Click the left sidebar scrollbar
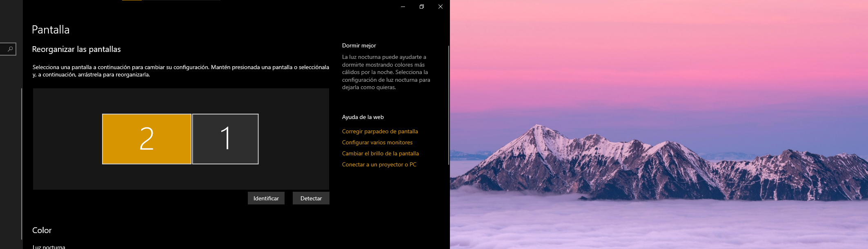The image size is (868, 249). pos(22,164)
